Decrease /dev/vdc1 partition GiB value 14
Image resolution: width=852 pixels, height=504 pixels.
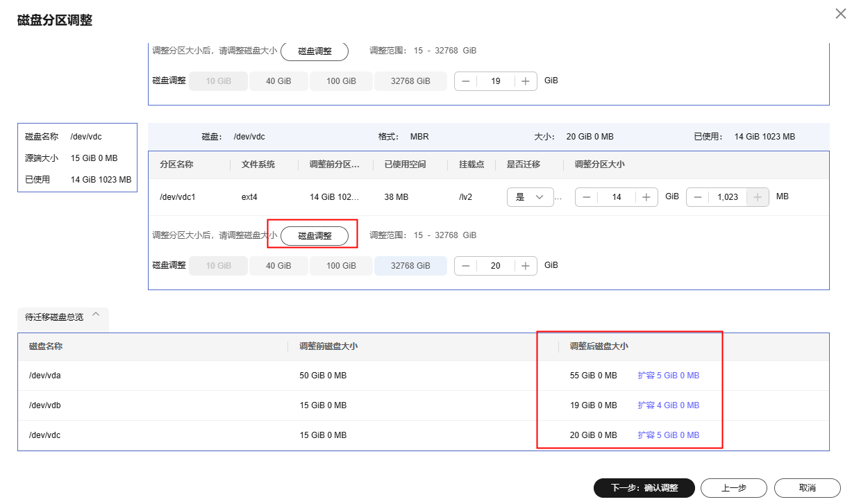click(586, 197)
